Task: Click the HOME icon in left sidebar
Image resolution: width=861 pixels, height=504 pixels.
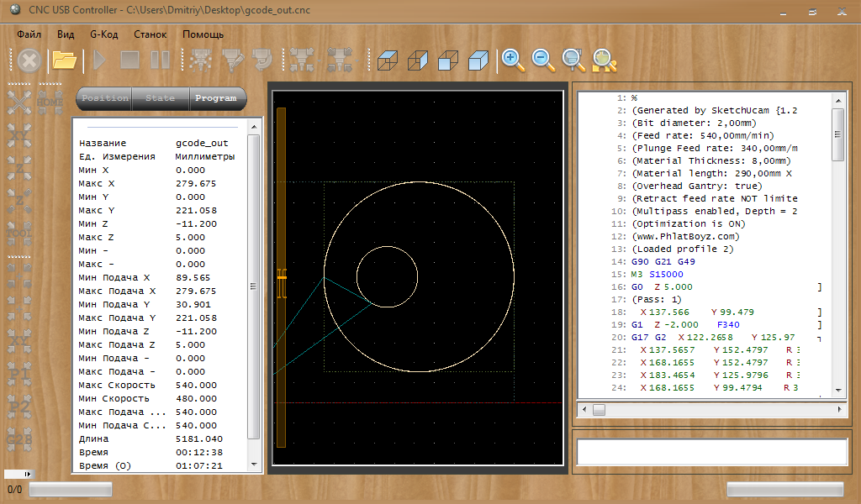Action: point(50,102)
